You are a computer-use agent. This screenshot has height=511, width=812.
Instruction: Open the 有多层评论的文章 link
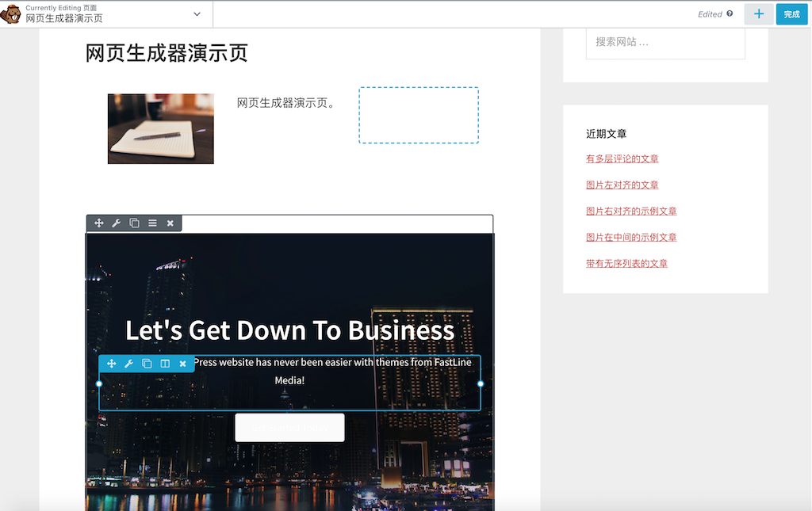[x=622, y=158]
